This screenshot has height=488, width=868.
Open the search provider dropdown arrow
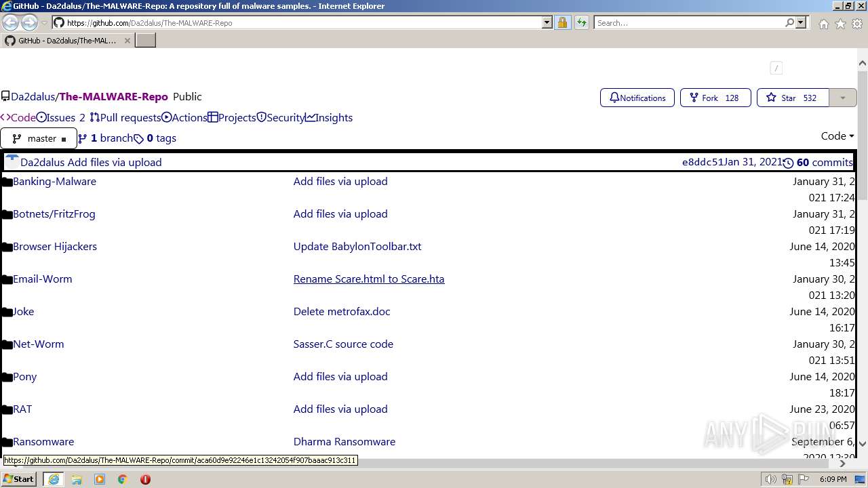(801, 22)
